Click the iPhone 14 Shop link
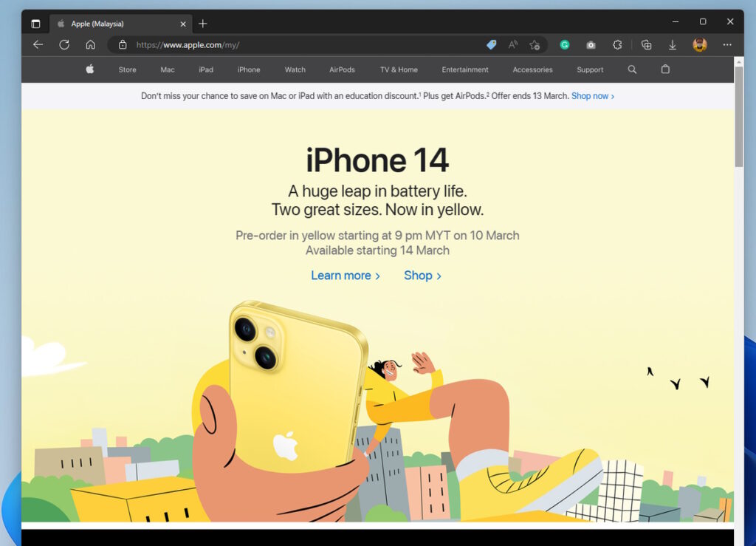Screen dimensions: 756x546 tap(422, 276)
